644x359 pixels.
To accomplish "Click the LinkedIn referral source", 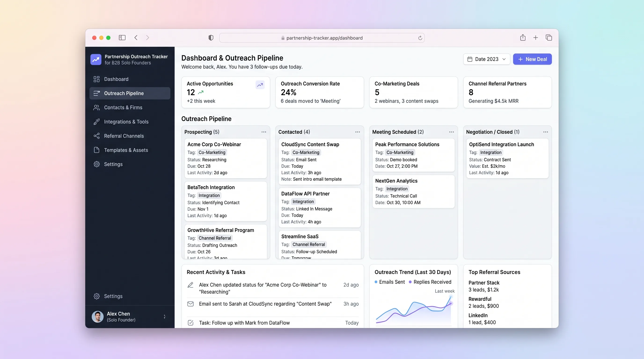I will [482, 319].
